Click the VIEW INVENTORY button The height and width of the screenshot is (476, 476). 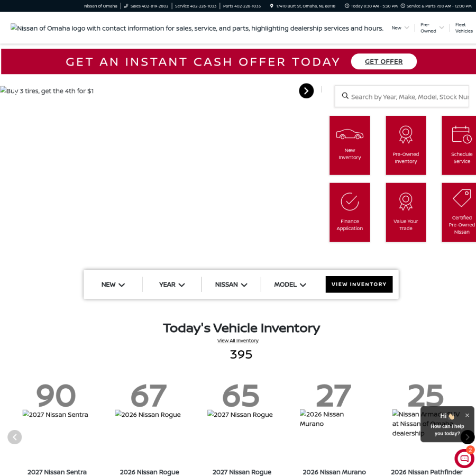(x=359, y=285)
